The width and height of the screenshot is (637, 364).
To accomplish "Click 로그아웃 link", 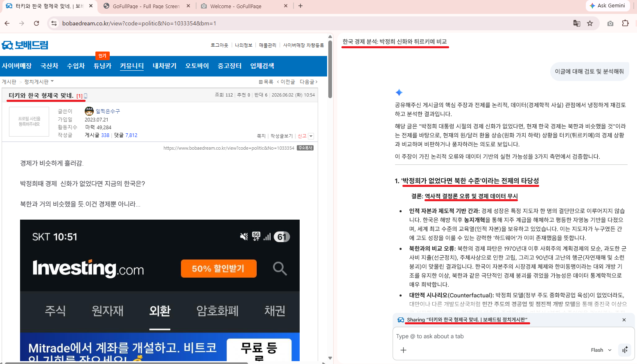I will (x=219, y=45).
